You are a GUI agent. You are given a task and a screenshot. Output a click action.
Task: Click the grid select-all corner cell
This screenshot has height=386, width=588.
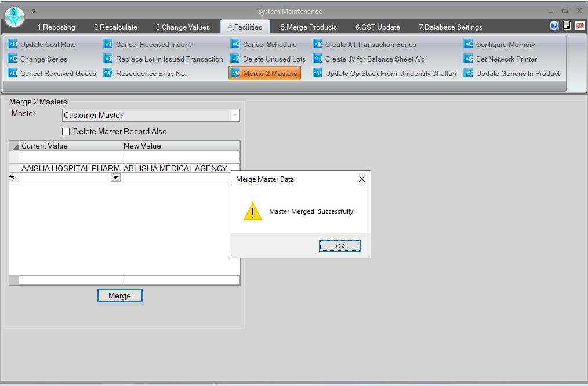[x=14, y=146]
